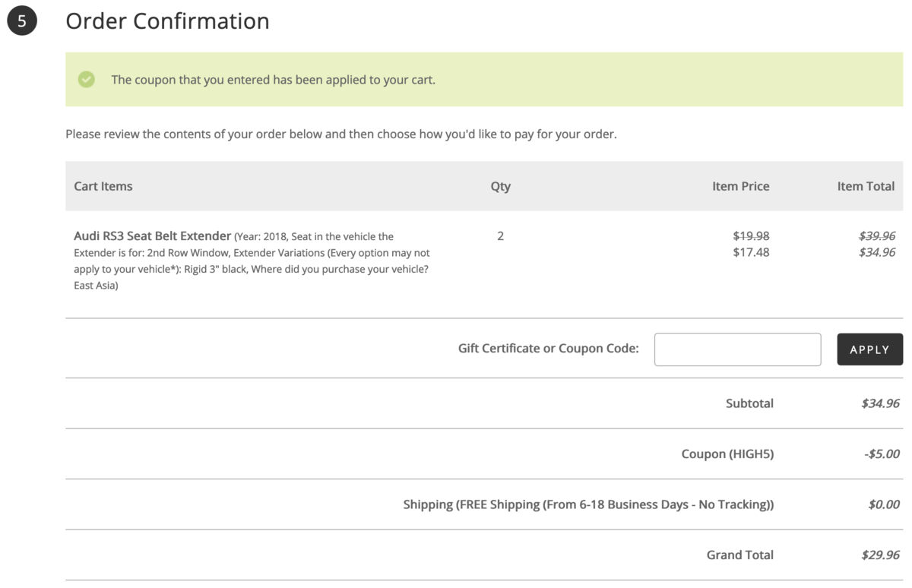Click the Order Confirmation heading
The image size is (912, 588).
coord(167,21)
